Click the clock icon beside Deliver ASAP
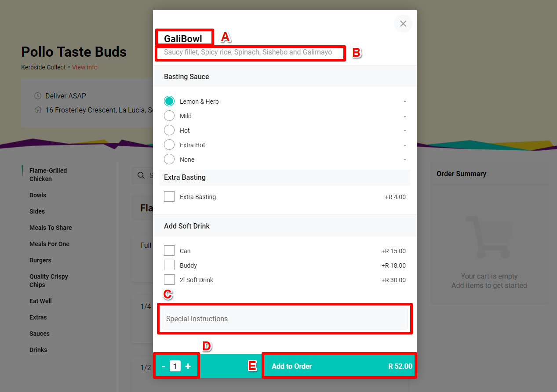557x392 pixels. click(x=38, y=96)
